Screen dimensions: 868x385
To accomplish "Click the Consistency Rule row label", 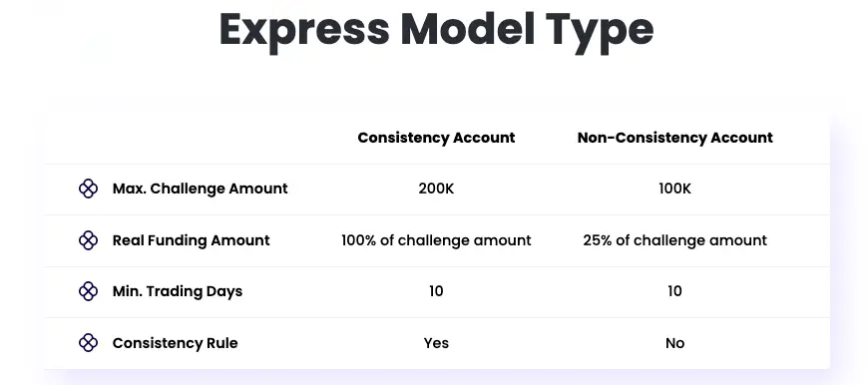I will [x=175, y=343].
